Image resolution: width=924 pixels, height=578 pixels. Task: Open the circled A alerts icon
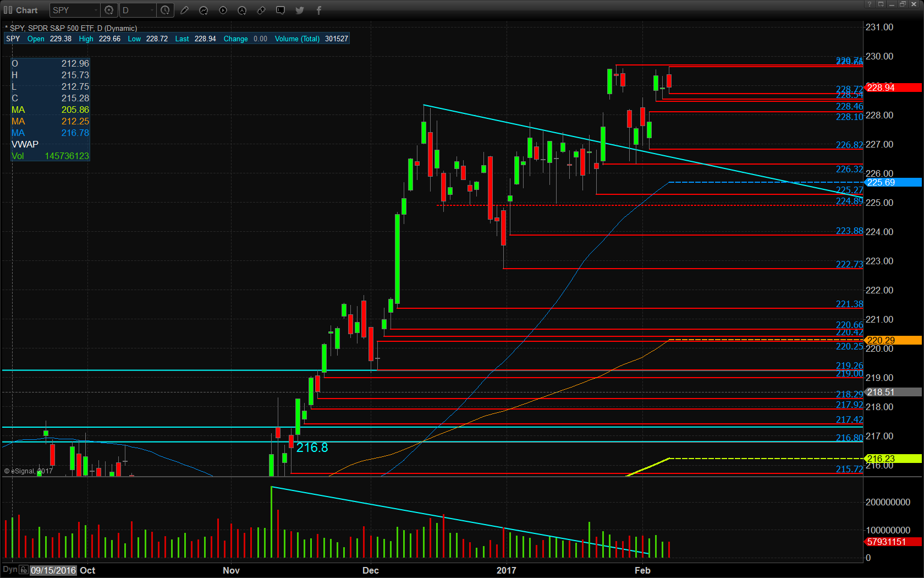click(x=242, y=10)
